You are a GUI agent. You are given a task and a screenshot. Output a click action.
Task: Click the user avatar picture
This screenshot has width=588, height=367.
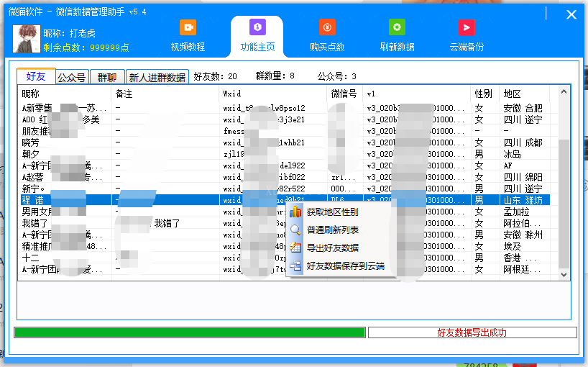(26, 40)
